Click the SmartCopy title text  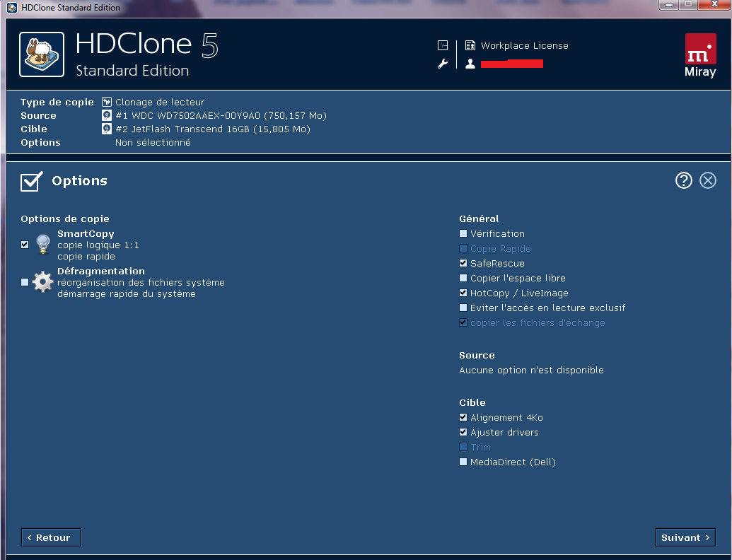86,233
